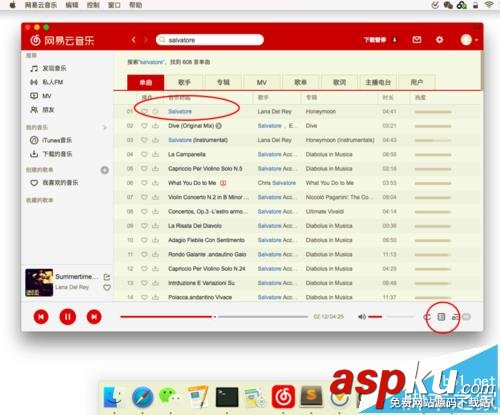Like the La Risata Del Diavolo song
This screenshot has height=415, width=500.
[144, 226]
